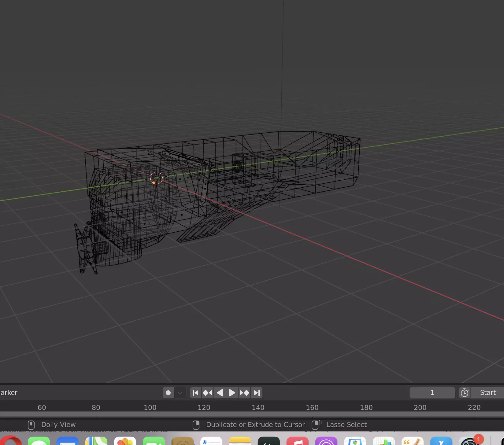This screenshot has height=445, width=504.
Task: Open Maps from the dock
Action: pyautogui.click(x=96, y=441)
